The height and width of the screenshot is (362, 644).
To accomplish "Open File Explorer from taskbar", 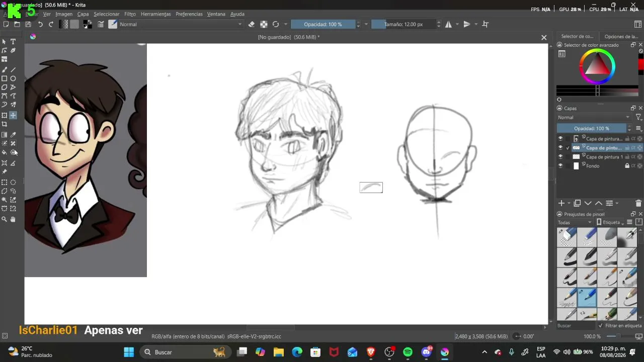I will coord(278,352).
